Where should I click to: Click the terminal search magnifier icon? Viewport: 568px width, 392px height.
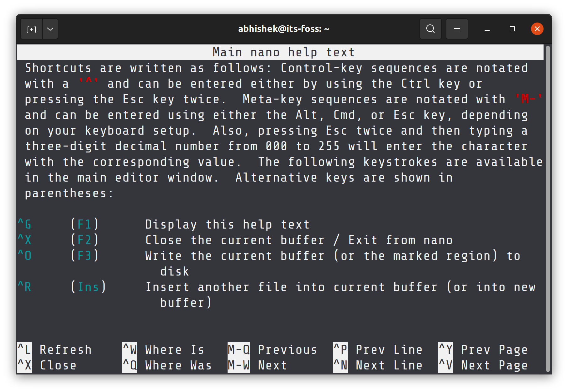pyautogui.click(x=430, y=29)
